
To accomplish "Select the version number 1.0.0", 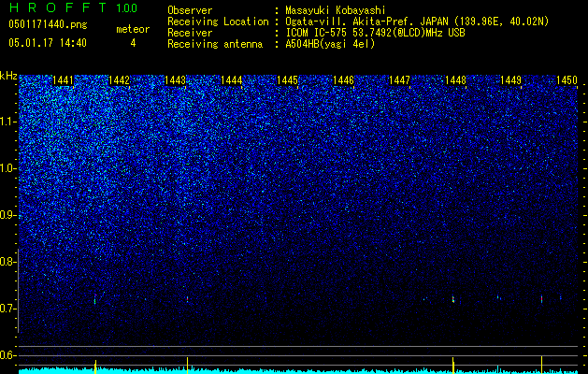I will point(126,7).
